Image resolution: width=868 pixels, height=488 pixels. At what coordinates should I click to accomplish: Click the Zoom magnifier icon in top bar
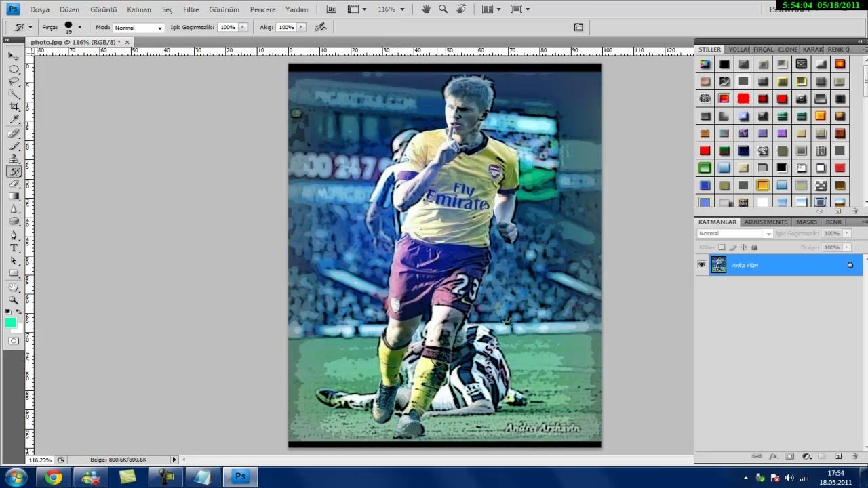click(x=443, y=9)
